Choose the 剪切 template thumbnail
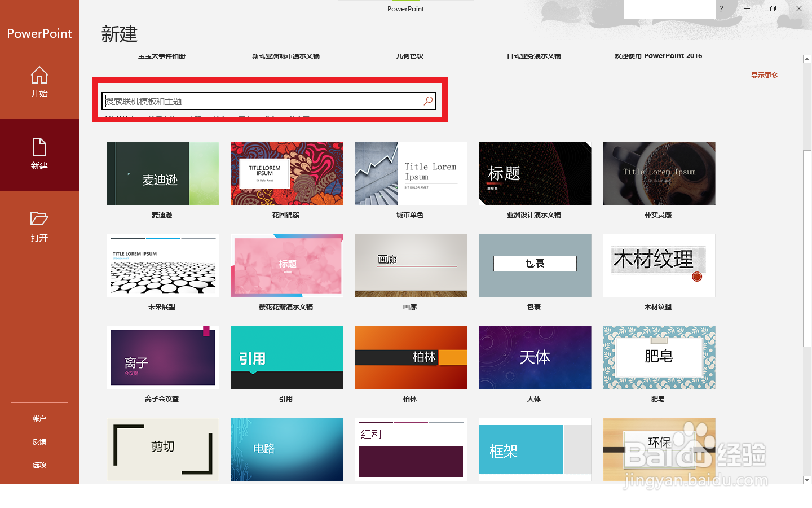The height and width of the screenshot is (508, 812). click(x=163, y=449)
